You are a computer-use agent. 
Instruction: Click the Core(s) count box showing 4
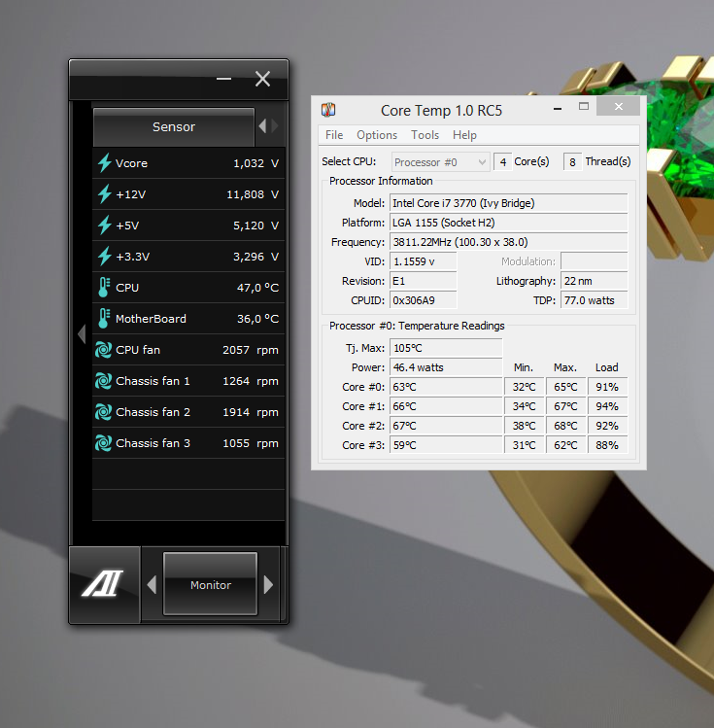coord(503,162)
